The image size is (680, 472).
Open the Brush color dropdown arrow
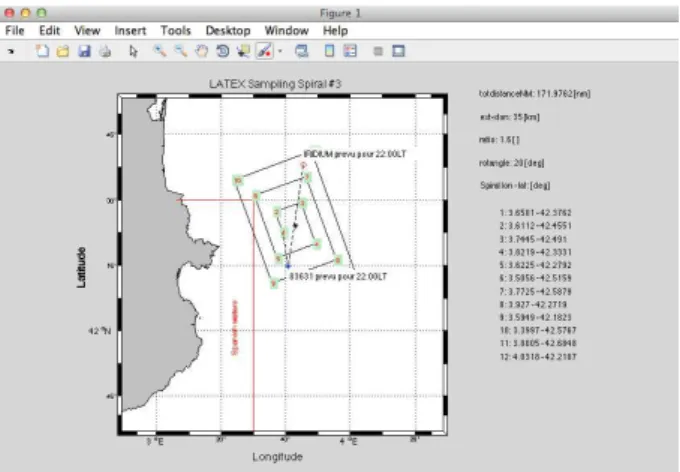tap(280, 51)
